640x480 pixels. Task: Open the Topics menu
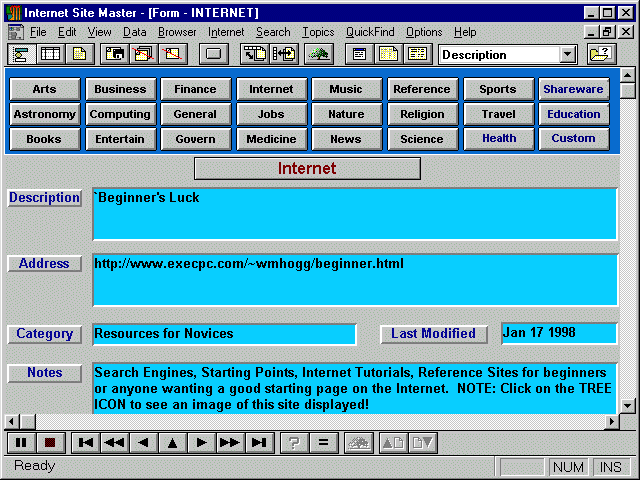tap(318, 32)
